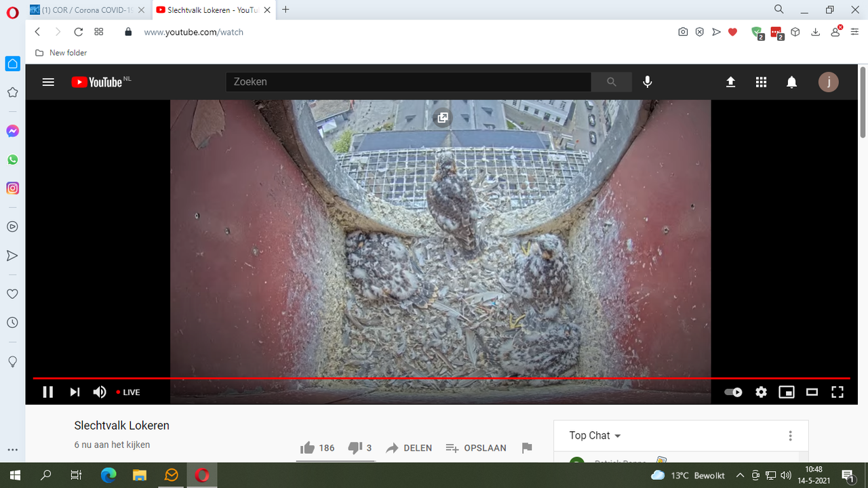The height and width of the screenshot is (488, 868).
Task: Click the pop-out video icon atop player
Action: (x=442, y=117)
